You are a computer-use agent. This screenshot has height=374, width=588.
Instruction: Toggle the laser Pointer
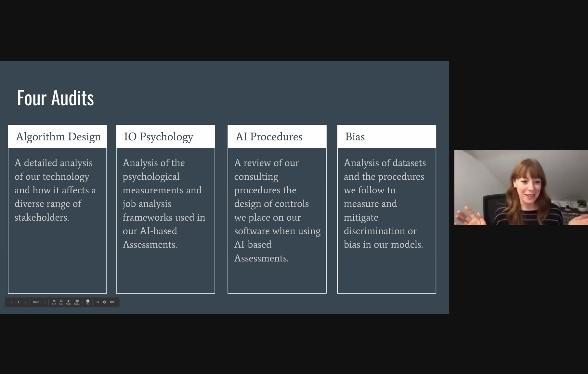point(69,302)
